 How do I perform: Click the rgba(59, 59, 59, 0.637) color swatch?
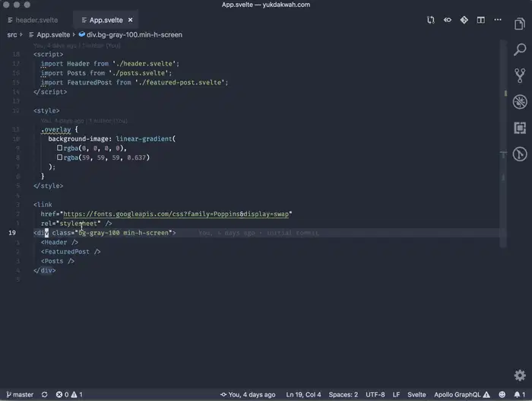59,158
